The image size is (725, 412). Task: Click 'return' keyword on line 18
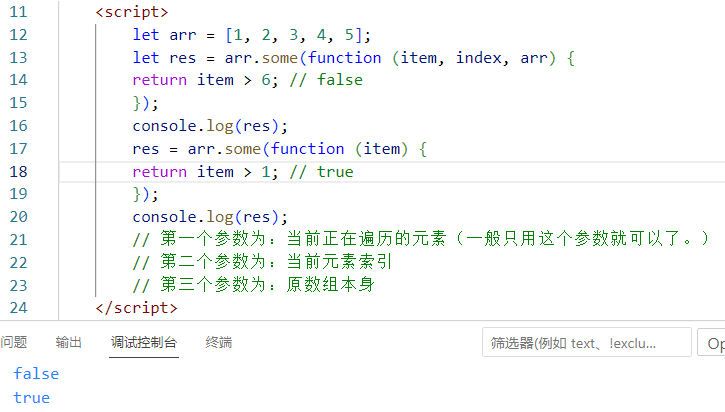(x=160, y=172)
